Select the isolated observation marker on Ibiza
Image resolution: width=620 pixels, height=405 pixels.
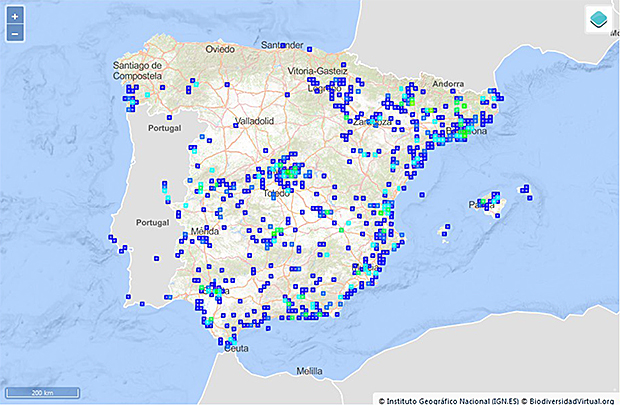[x=446, y=233]
